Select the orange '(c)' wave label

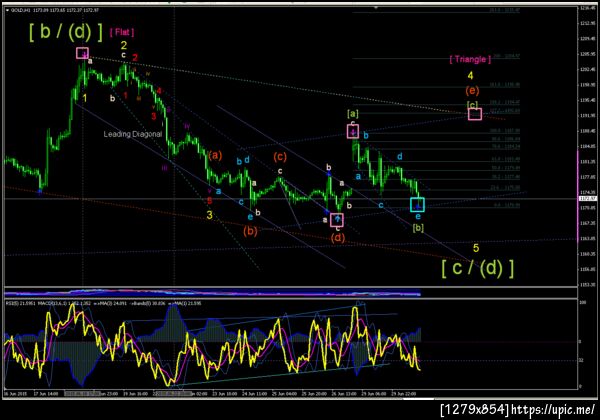[280, 157]
